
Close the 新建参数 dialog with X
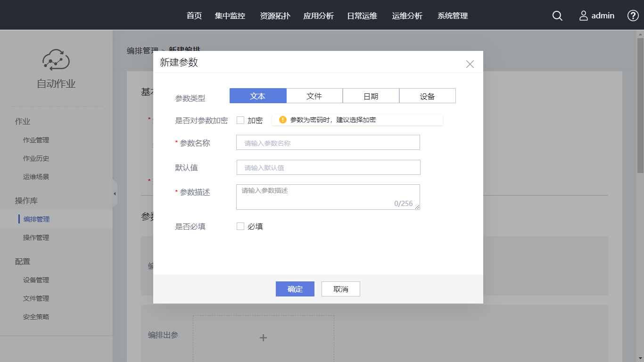pyautogui.click(x=470, y=64)
